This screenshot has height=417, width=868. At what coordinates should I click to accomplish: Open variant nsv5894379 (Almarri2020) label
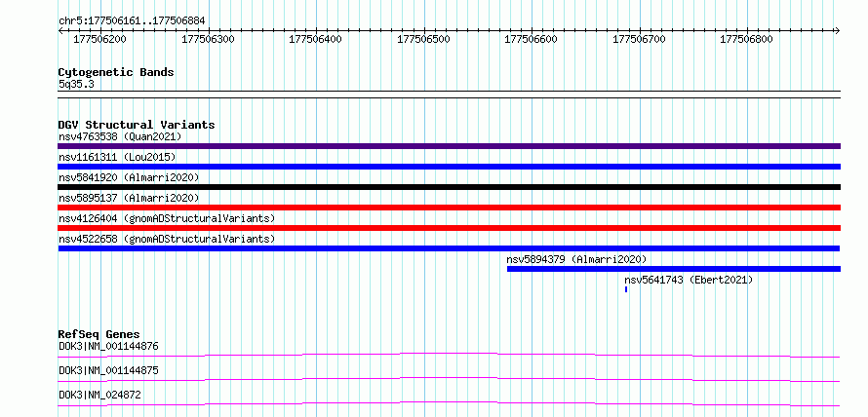[x=576, y=259]
